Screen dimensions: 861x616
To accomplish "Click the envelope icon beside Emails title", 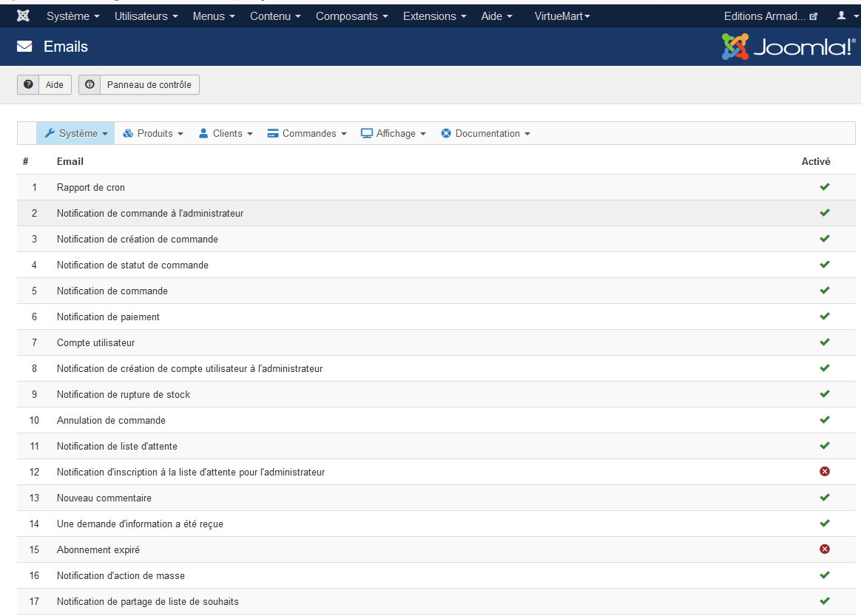I will coord(24,47).
